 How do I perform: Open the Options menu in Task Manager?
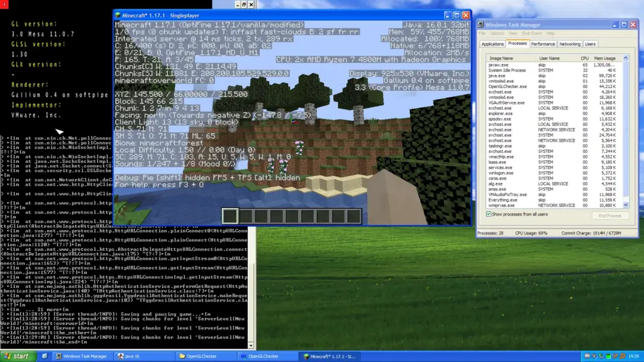[x=496, y=33]
